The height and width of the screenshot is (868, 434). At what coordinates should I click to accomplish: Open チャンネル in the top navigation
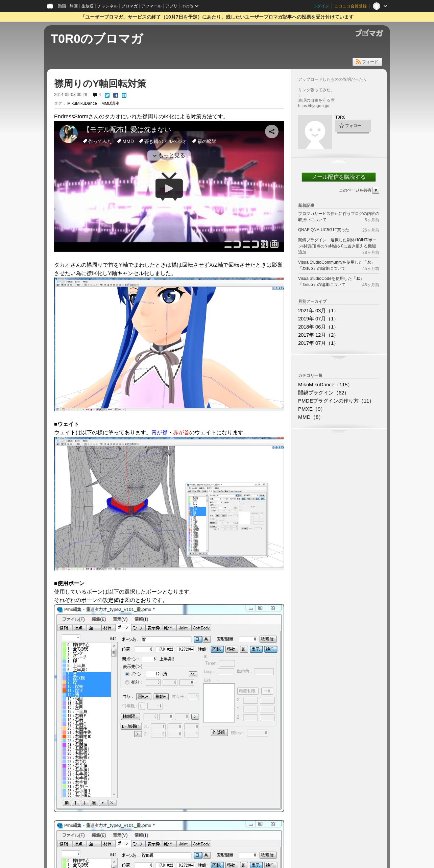pyautogui.click(x=107, y=6)
